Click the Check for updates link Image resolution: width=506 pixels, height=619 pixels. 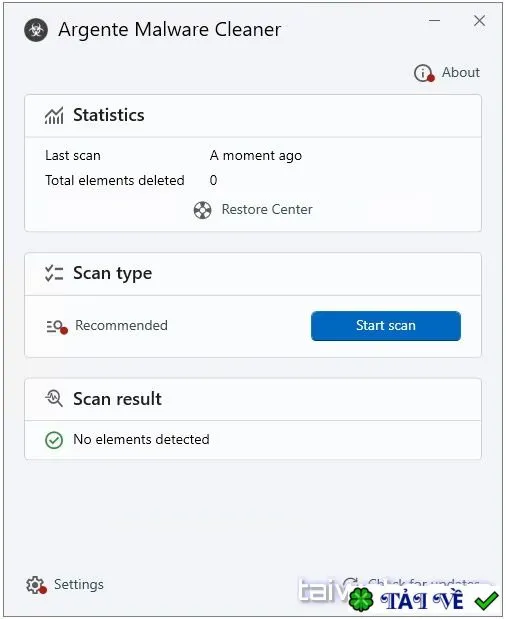tap(418, 583)
